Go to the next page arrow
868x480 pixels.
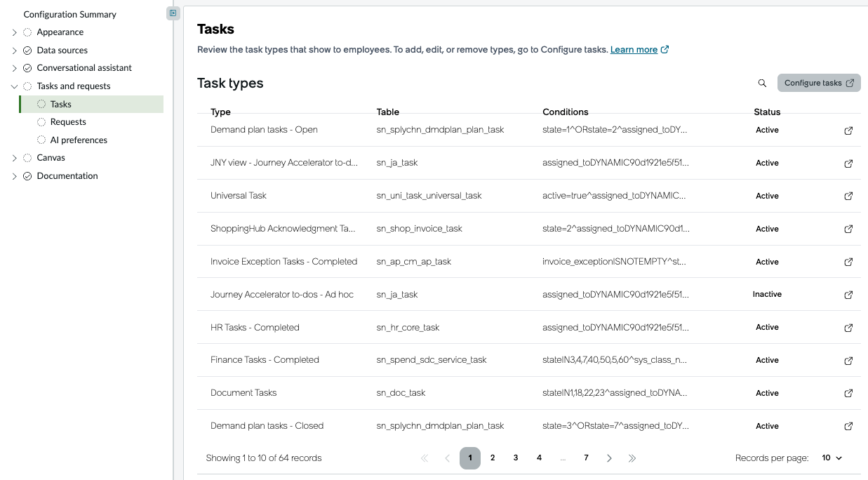(x=609, y=458)
